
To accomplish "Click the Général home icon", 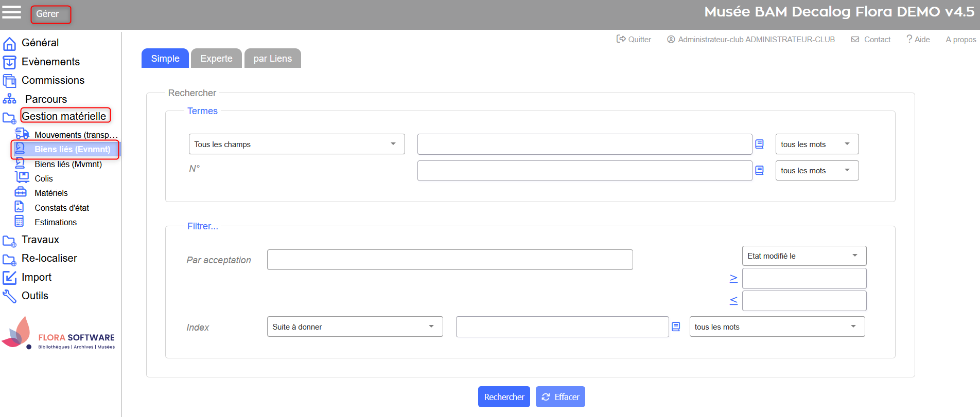I will click(x=9, y=44).
